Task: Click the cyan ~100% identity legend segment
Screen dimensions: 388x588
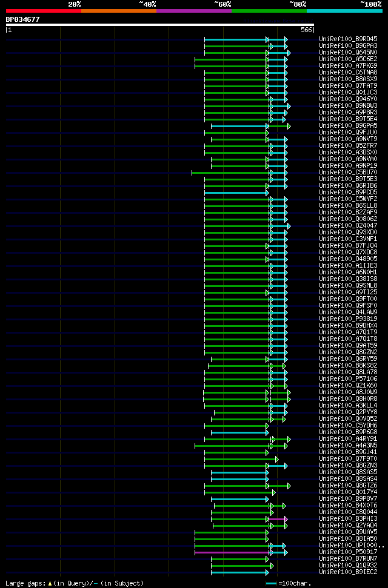Action: tap(345, 11)
